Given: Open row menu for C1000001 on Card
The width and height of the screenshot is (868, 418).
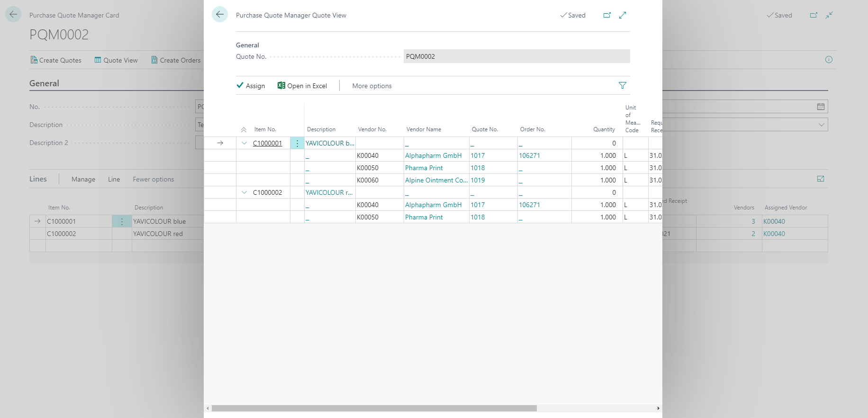Looking at the screenshot, I should [x=122, y=221].
